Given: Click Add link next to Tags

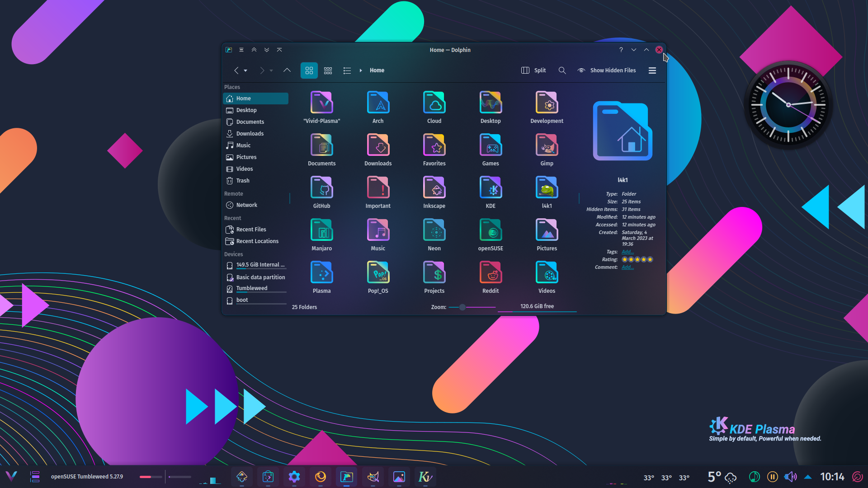Looking at the screenshot, I should tap(627, 252).
